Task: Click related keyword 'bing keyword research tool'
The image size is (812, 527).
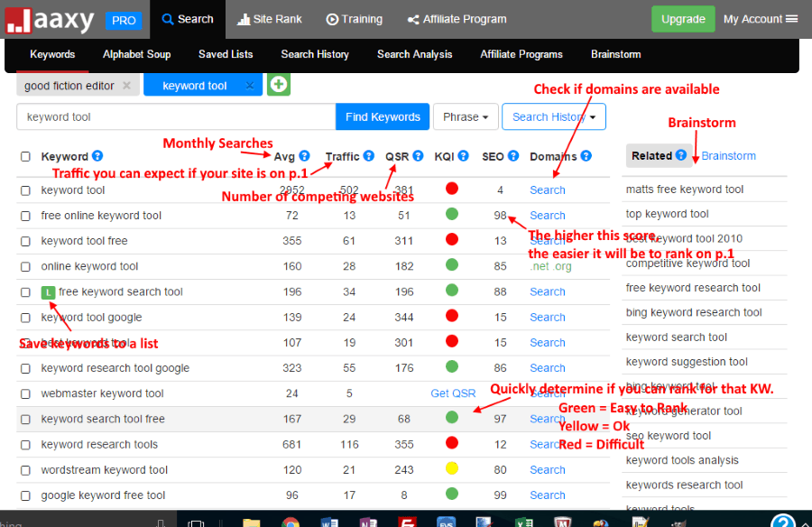Action: pyautogui.click(x=694, y=312)
